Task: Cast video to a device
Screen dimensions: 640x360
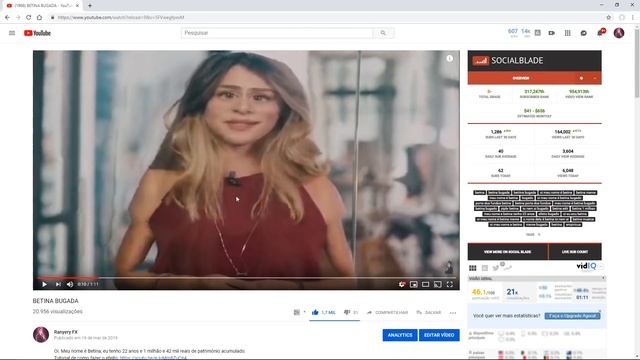Action: [x=438, y=284]
